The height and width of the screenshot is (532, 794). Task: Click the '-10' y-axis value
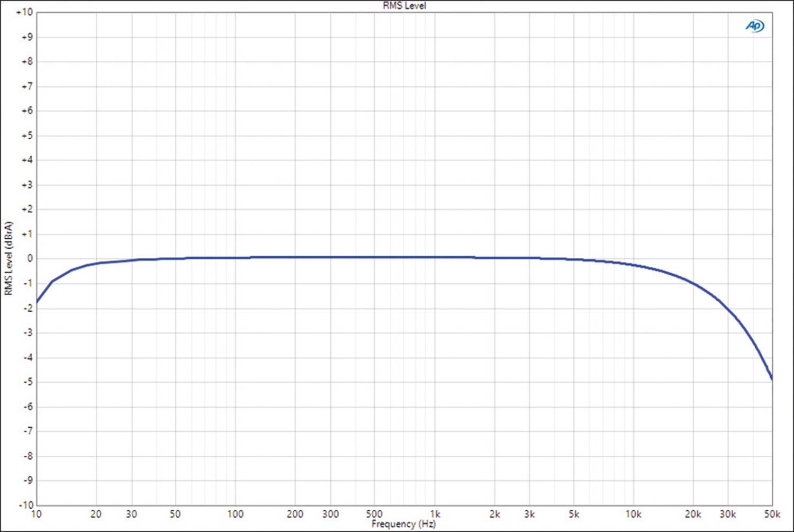(25, 505)
